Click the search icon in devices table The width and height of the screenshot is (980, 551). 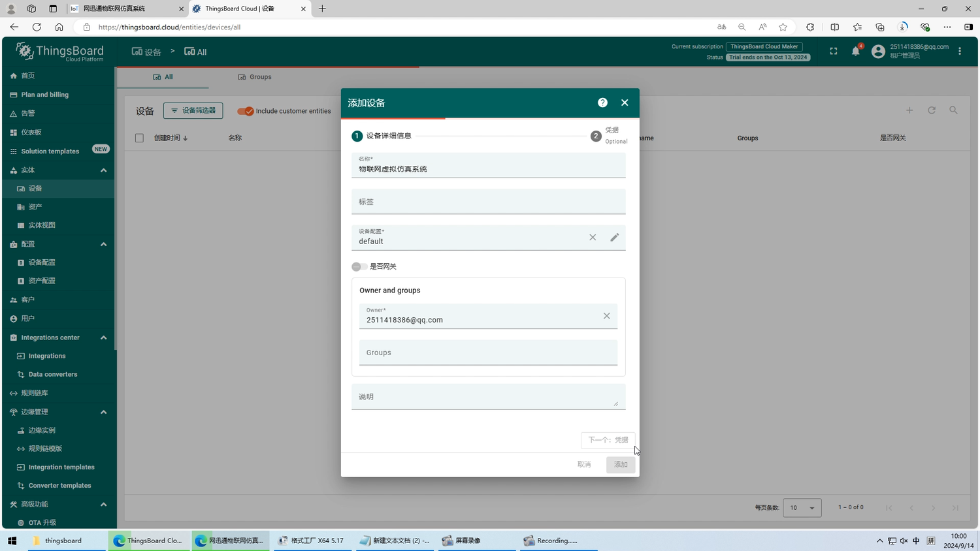[x=953, y=110]
